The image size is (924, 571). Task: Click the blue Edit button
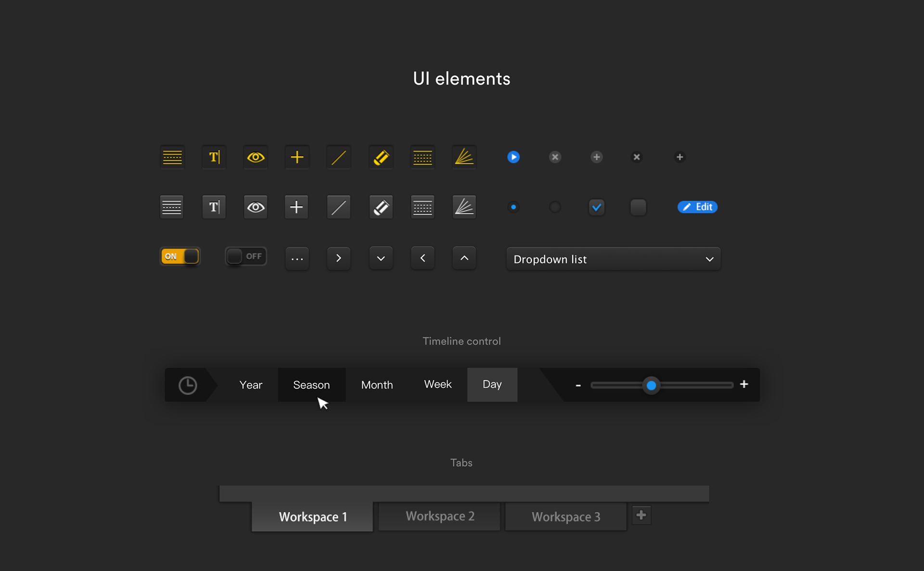click(697, 207)
